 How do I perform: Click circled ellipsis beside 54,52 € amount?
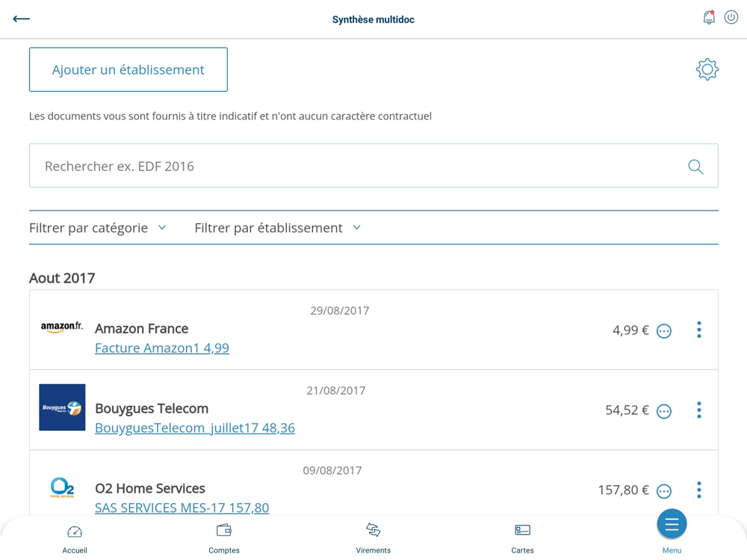[664, 411]
